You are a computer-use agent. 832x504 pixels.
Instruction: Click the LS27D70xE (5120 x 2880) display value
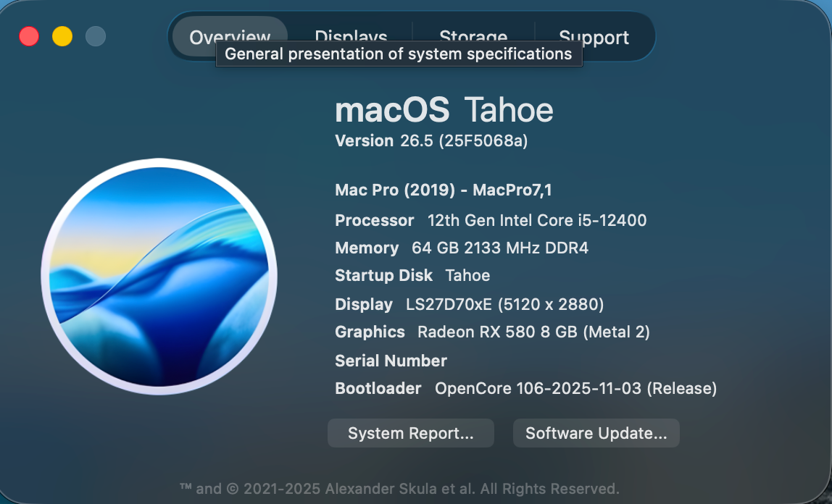coord(504,304)
